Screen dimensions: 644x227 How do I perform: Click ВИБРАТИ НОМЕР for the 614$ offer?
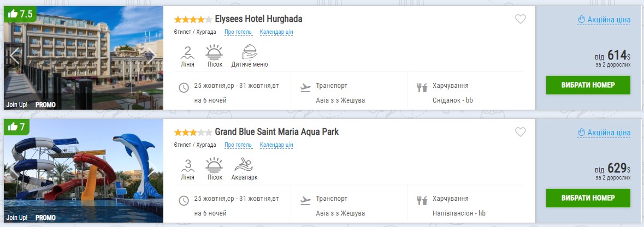click(588, 85)
